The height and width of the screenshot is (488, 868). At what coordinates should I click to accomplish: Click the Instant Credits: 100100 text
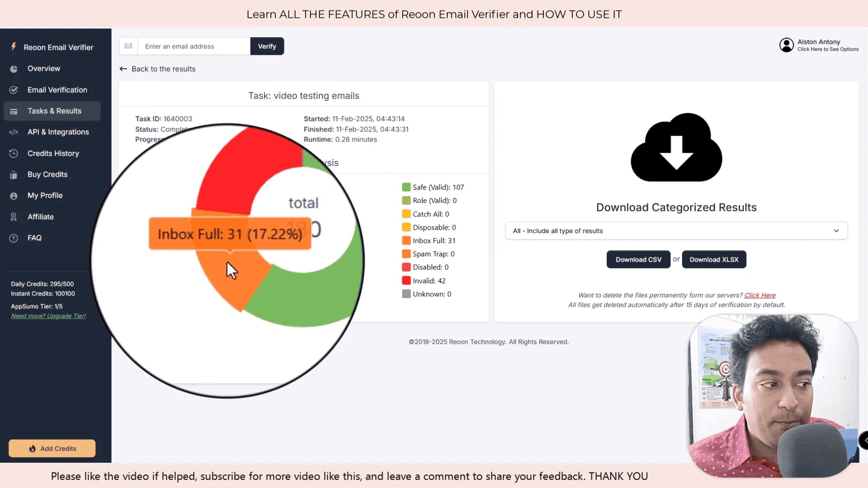43,293
